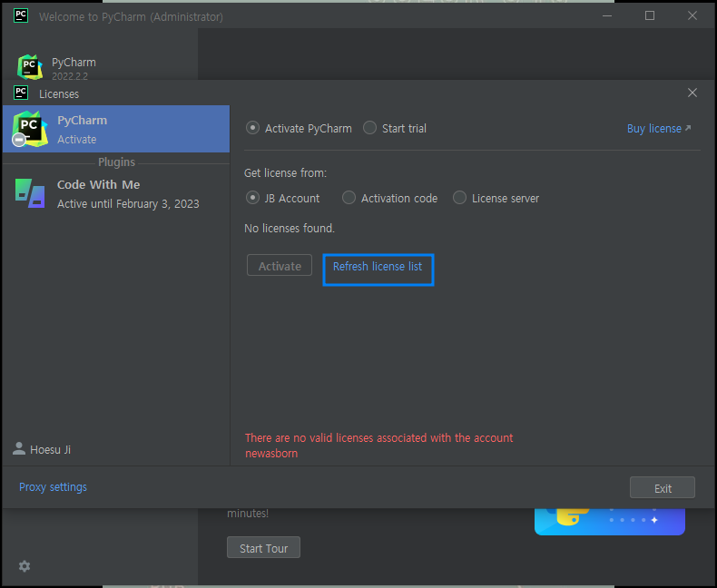Click the Exit button
Viewport: 717px width, 588px height.
663,488
